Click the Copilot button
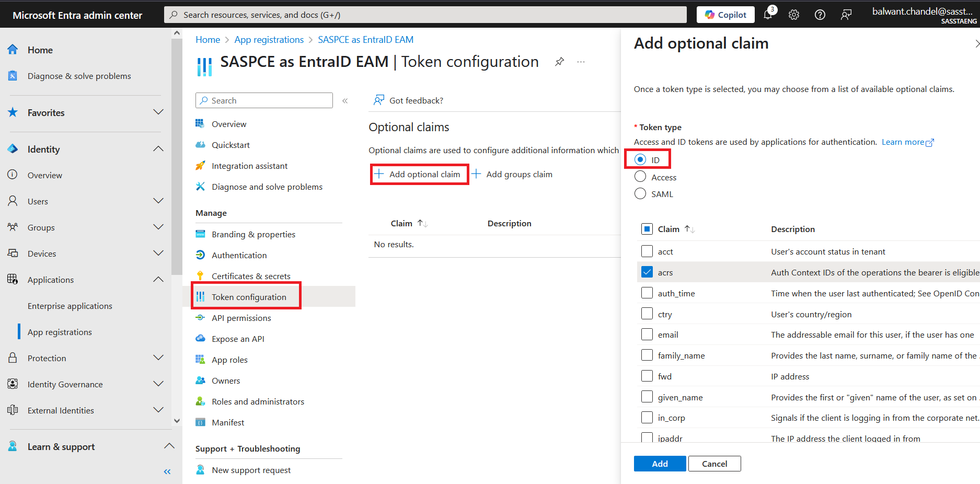 tap(725, 15)
